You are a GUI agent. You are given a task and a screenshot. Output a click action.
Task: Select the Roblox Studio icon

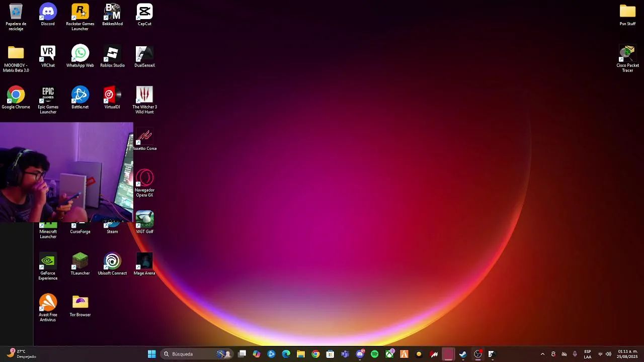point(112,57)
